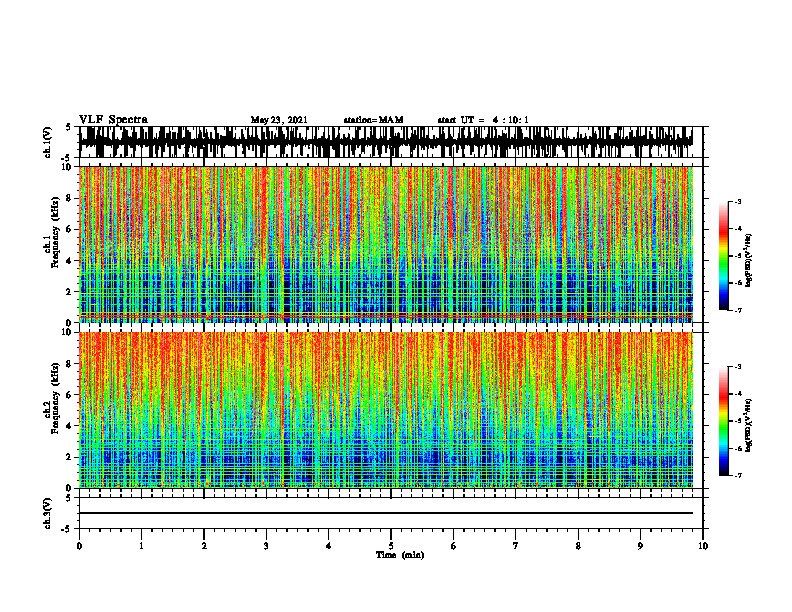The height and width of the screenshot is (612, 792).
Task: Click the "station=MAM" header text
Action: 373,120
